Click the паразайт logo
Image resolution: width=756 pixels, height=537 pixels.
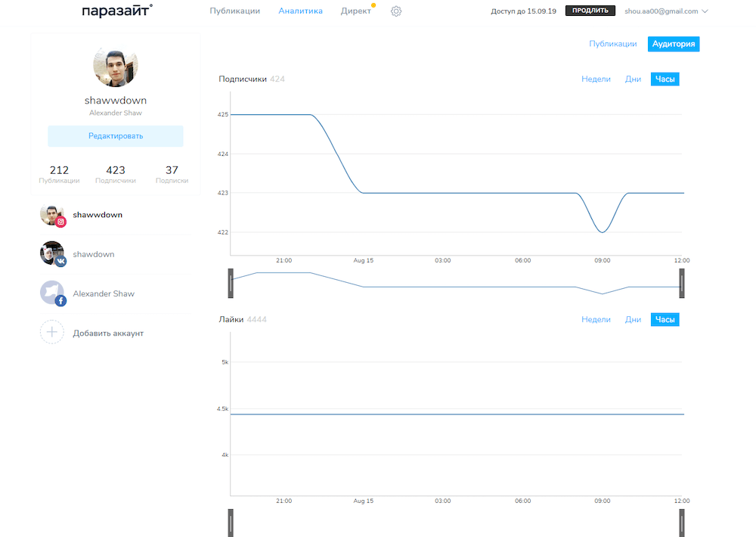point(117,11)
